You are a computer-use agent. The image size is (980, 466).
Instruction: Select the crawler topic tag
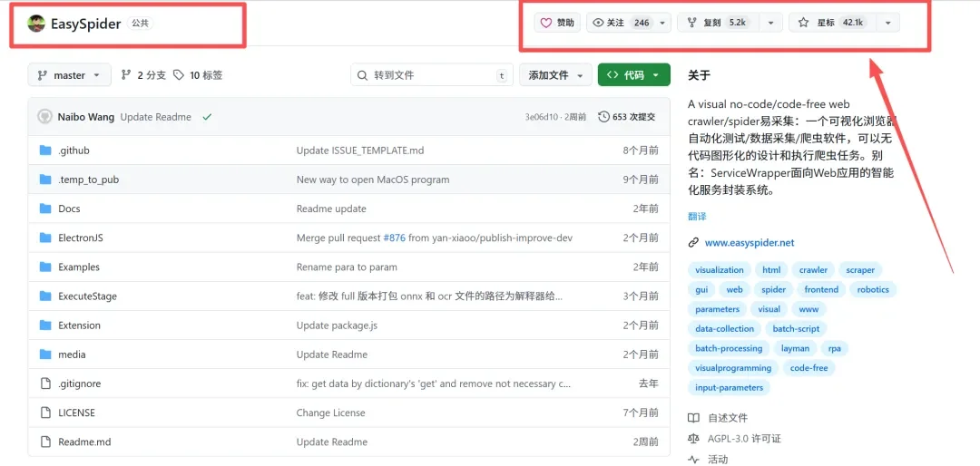pos(813,270)
